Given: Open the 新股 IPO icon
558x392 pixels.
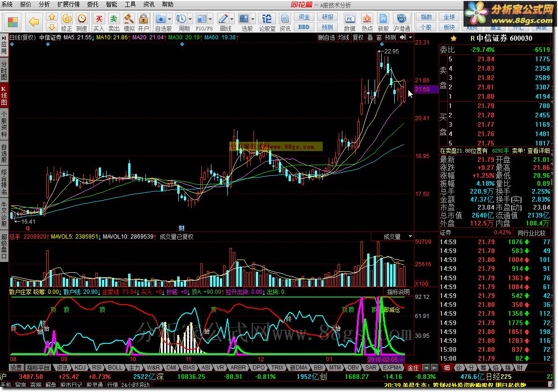Looking at the screenshot, I should (383, 22).
